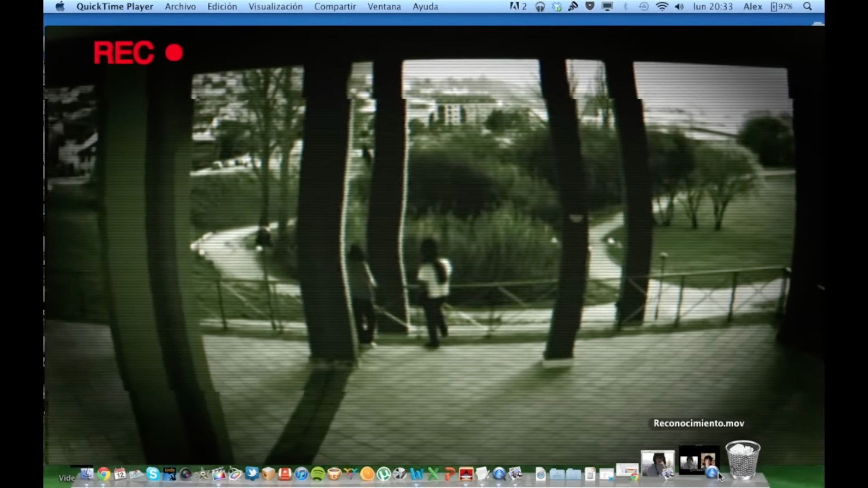The width and height of the screenshot is (868, 488).
Task: Open the Trash in the Dock
Action: click(x=743, y=460)
